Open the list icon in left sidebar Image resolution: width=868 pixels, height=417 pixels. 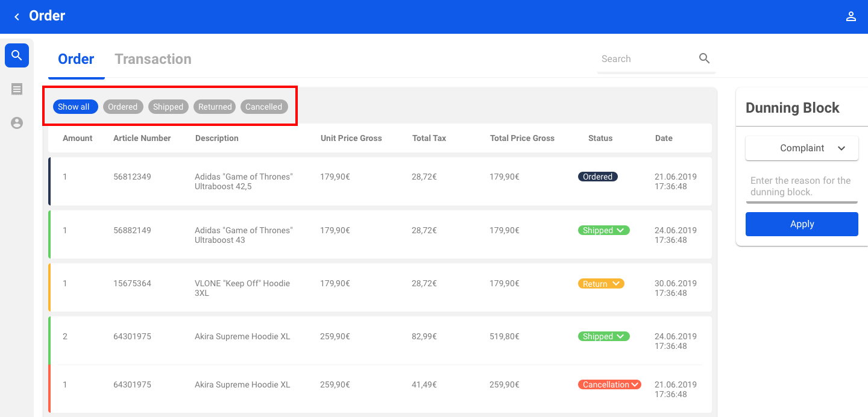click(17, 89)
